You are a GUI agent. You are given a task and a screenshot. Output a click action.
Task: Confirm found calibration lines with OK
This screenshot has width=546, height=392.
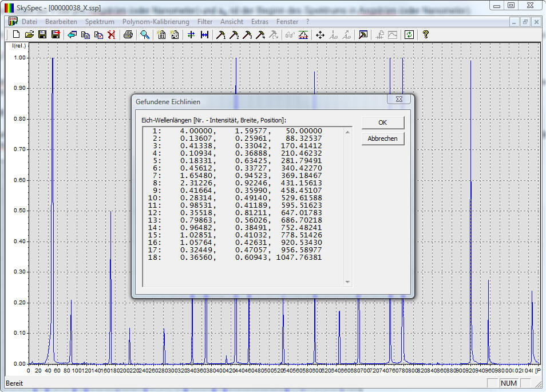(382, 123)
